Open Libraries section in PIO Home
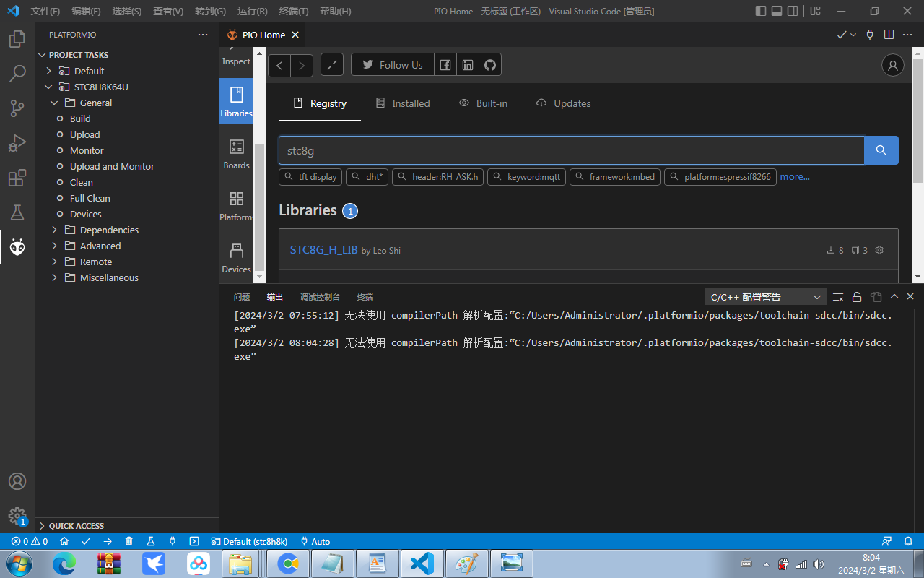The width and height of the screenshot is (924, 578). click(236, 101)
